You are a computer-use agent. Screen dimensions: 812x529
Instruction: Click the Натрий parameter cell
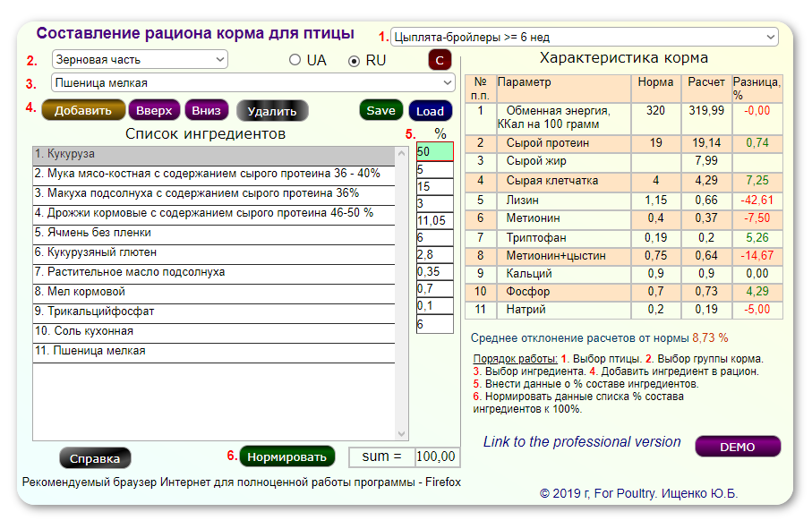click(x=563, y=310)
